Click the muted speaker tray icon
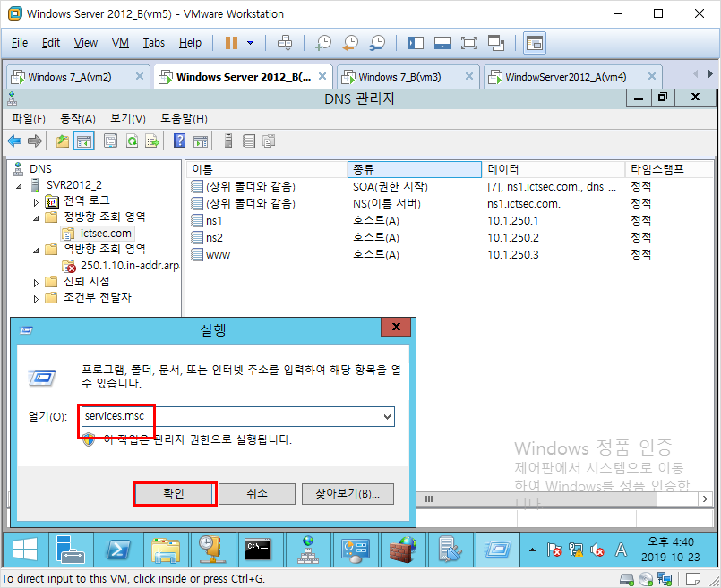Viewport: 721px width, 588px height. (x=597, y=550)
